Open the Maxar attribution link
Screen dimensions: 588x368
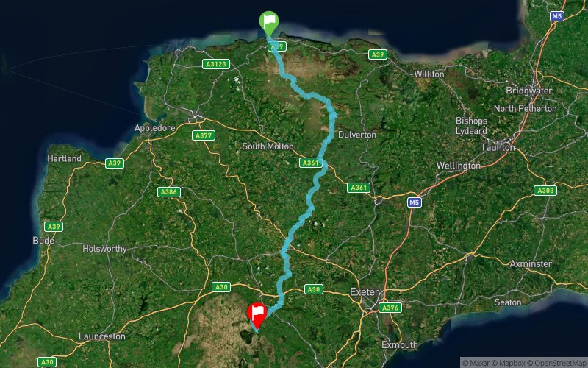[476, 363]
